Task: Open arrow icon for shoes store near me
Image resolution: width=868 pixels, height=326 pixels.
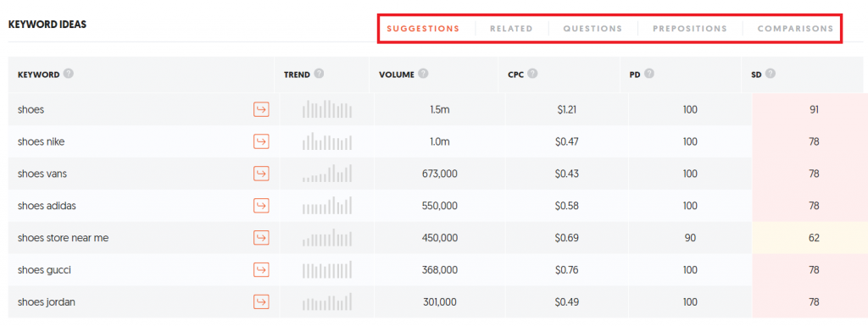Action: 261,238
